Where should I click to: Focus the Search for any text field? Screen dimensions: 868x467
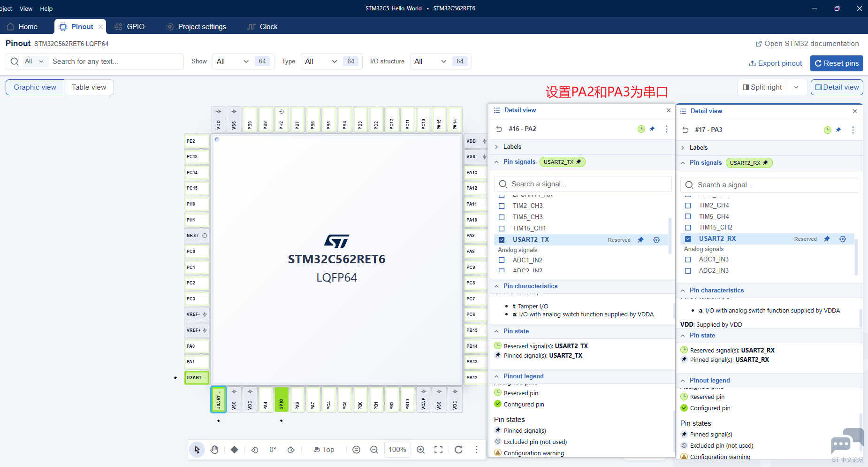click(x=116, y=61)
